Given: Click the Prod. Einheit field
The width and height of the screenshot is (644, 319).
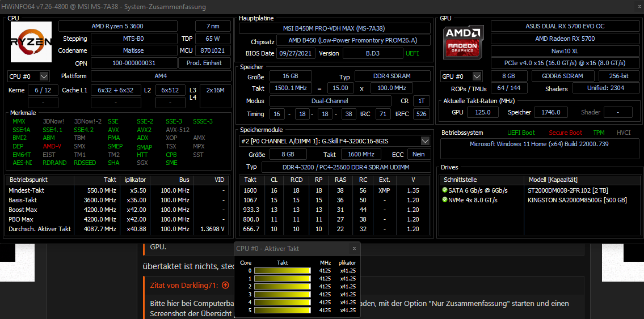Looking at the screenshot, I should [x=204, y=63].
